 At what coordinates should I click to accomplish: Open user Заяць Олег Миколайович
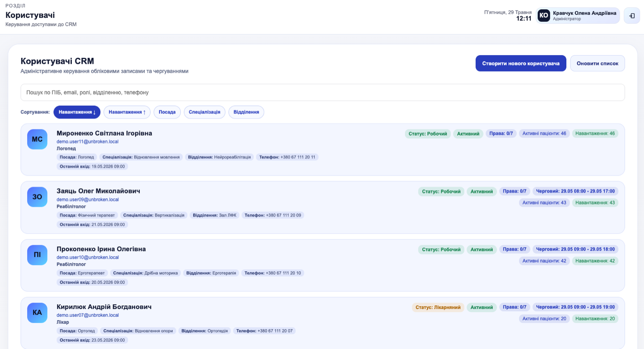[x=98, y=191]
